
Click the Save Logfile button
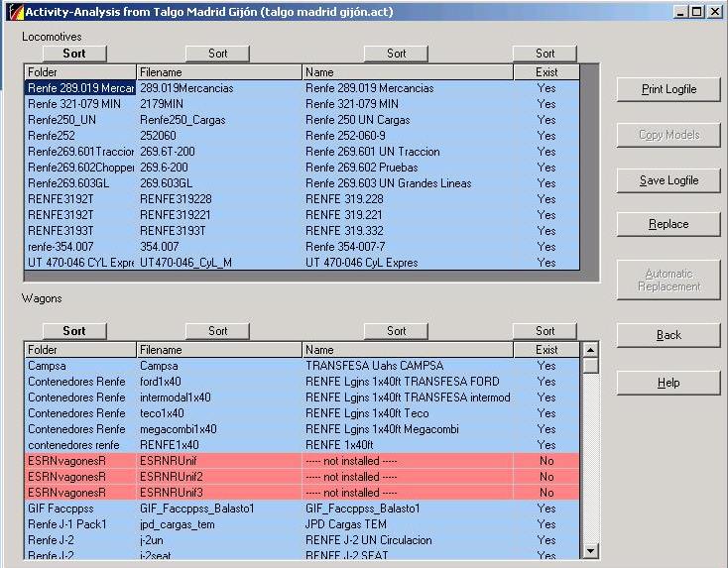click(667, 180)
